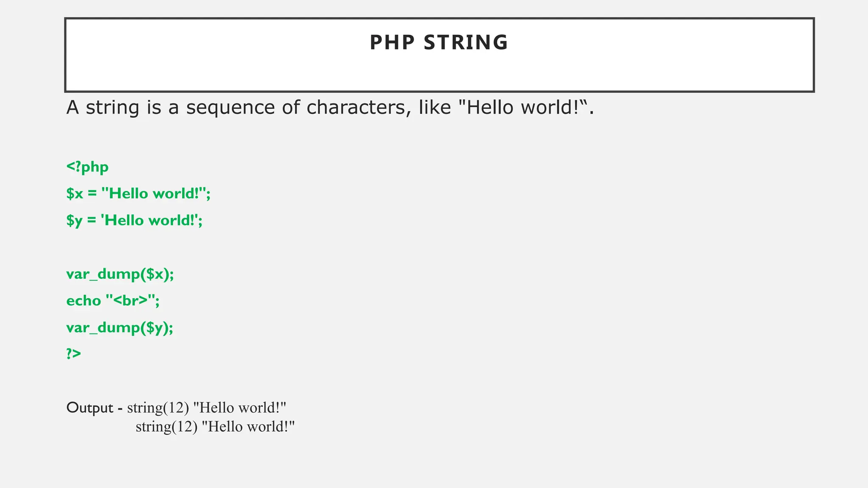Click the $y variable in its assignment line
This screenshot has width=868, height=488.
75,221
